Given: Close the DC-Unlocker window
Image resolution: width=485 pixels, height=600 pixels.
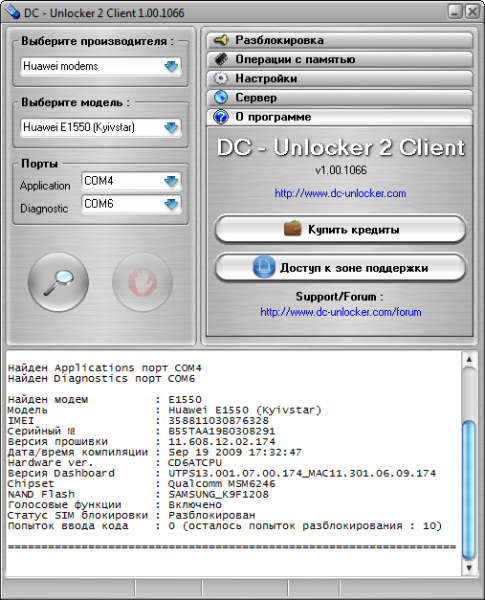Looking at the screenshot, I should [472, 11].
